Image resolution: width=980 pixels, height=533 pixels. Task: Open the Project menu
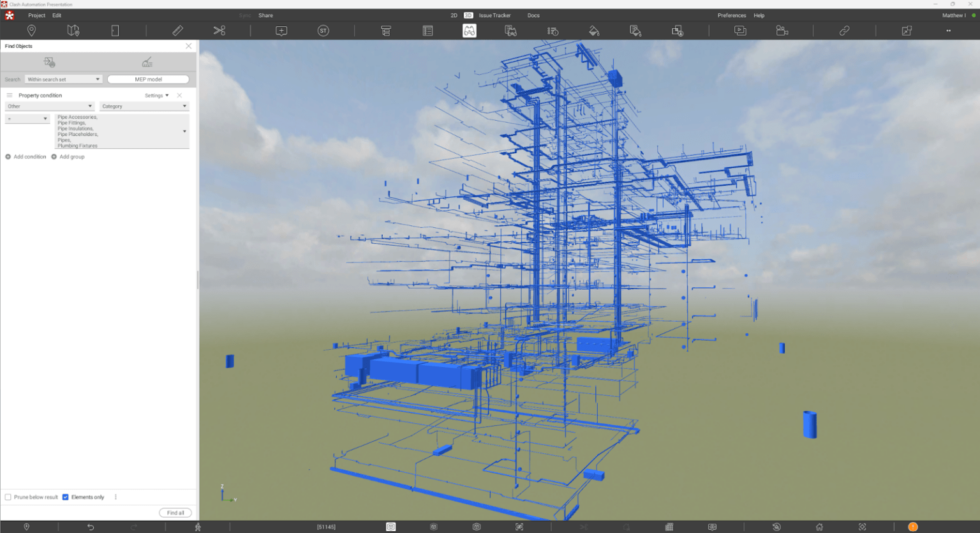pyautogui.click(x=36, y=15)
